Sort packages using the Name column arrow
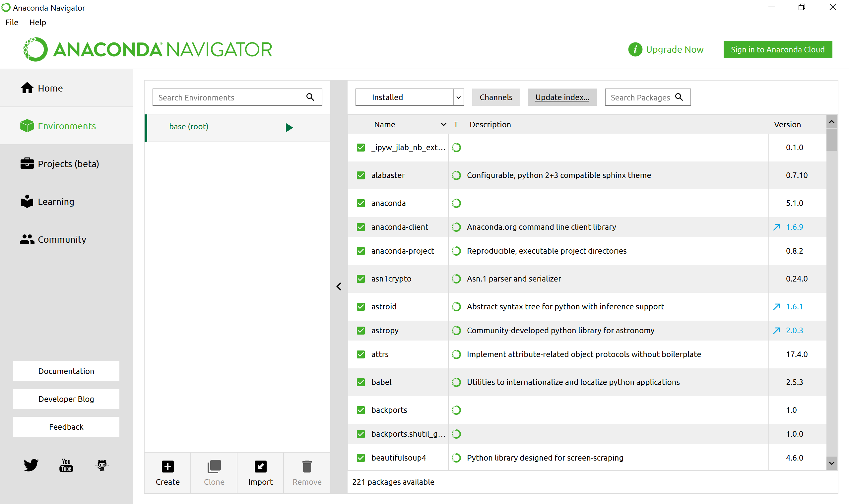Image resolution: width=849 pixels, height=504 pixels. pyautogui.click(x=443, y=125)
